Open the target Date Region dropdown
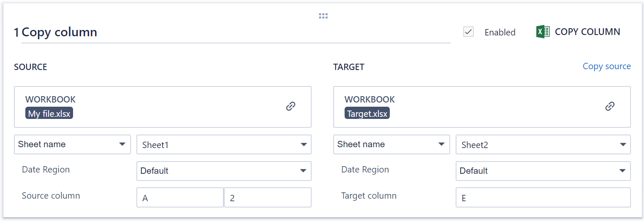Viewport: 644px width, 221px height. point(543,171)
